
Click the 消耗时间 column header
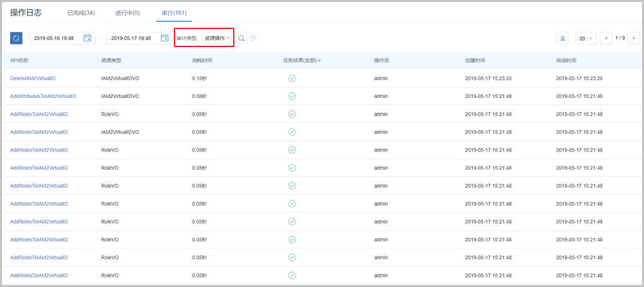tap(202, 60)
